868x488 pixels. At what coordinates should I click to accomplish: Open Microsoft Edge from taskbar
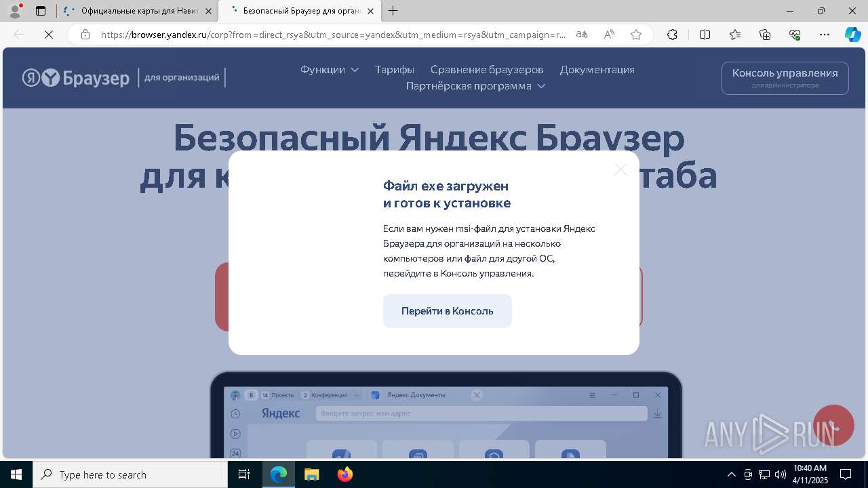279,474
